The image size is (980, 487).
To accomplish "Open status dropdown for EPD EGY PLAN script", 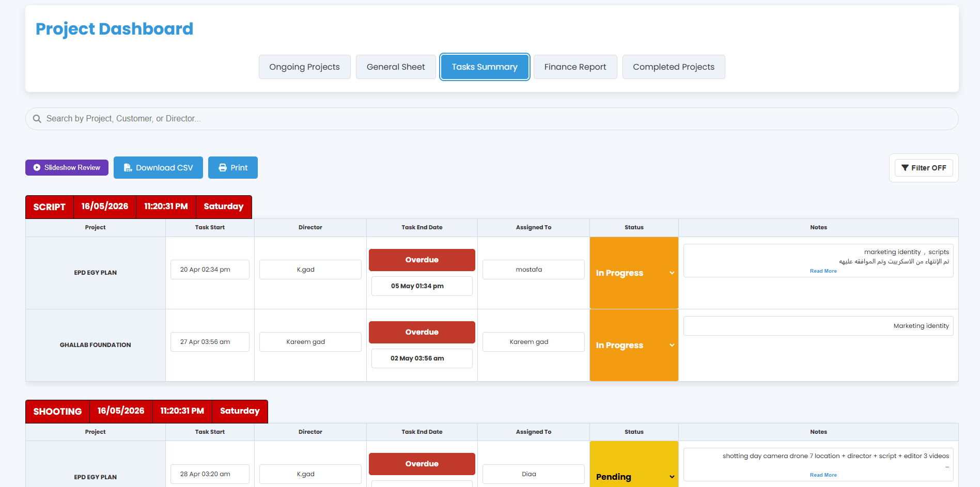I will point(634,273).
